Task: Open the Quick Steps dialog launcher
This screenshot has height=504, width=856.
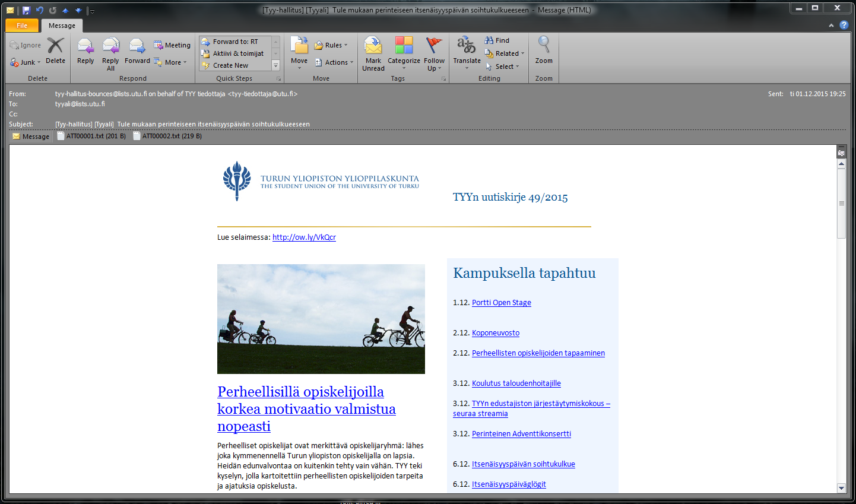Action: click(x=278, y=78)
